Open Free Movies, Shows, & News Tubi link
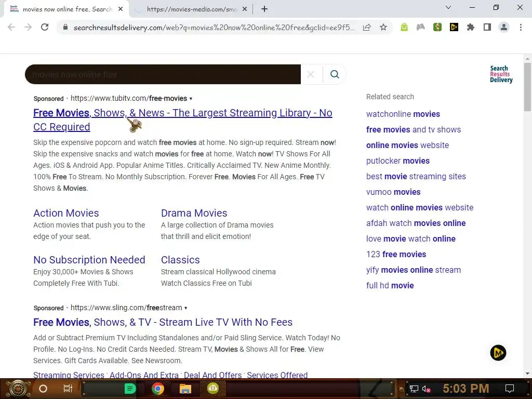The image size is (532, 399). click(x=182, y=120)
